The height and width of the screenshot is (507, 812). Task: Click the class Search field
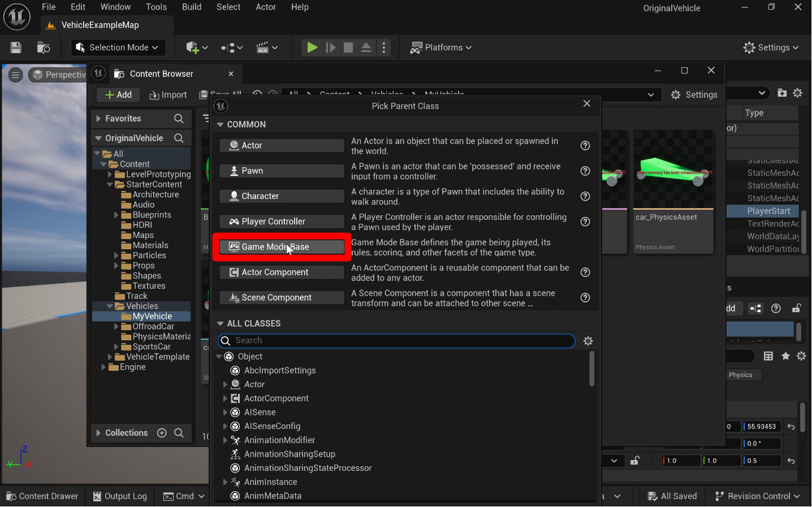pos(396,341)
